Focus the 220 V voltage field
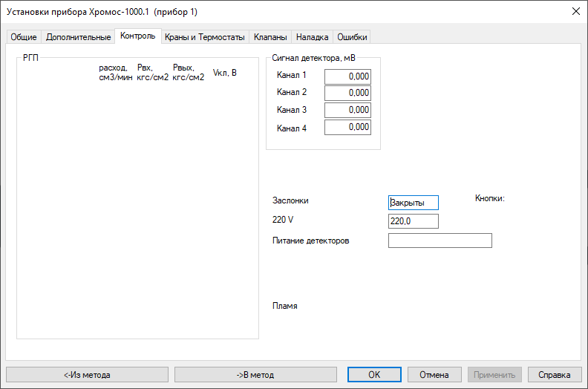Image resolution: width=588 pixels, height=389 pixels. pos(414,221)
